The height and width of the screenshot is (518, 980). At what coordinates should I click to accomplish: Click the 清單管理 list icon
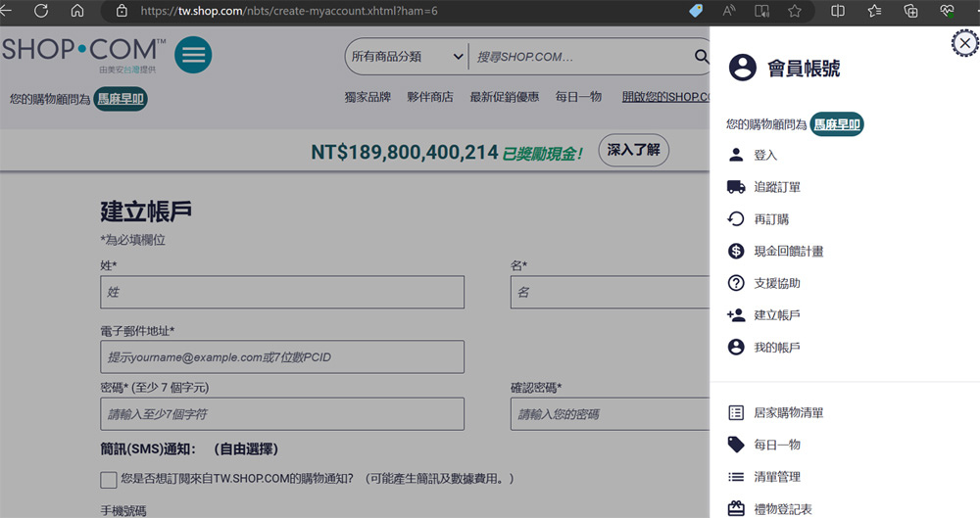(736, 477)
